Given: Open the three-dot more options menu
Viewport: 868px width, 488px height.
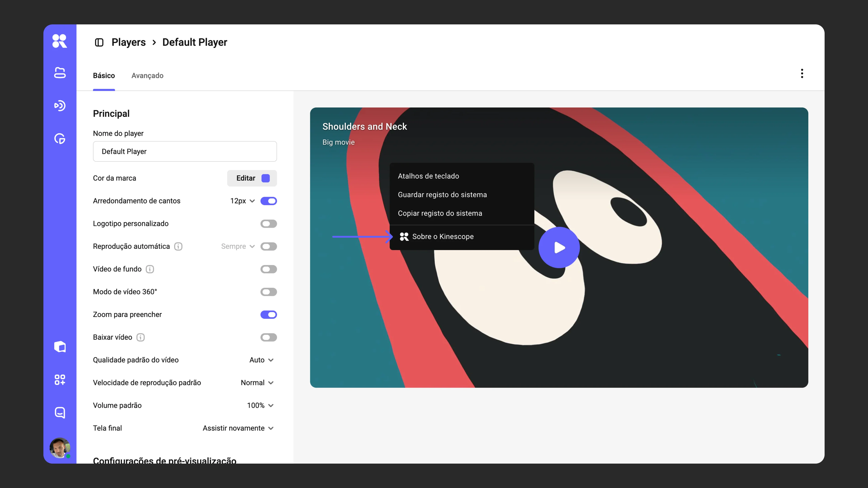Looking at the screenshot, I should click(x=802, y=73).
